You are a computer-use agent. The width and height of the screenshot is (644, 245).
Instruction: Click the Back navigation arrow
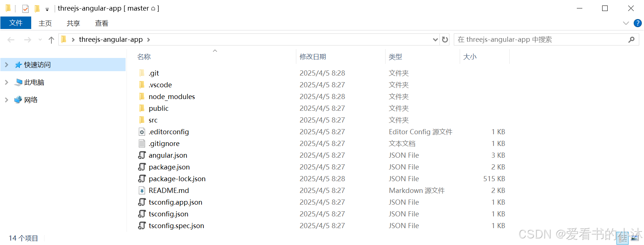click(x=11, y=40)
